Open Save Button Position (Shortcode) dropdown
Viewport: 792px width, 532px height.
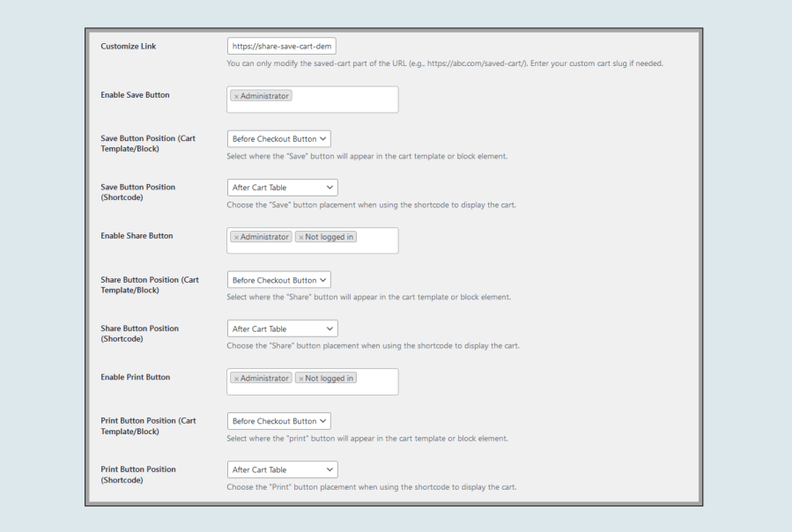point(282,188)
